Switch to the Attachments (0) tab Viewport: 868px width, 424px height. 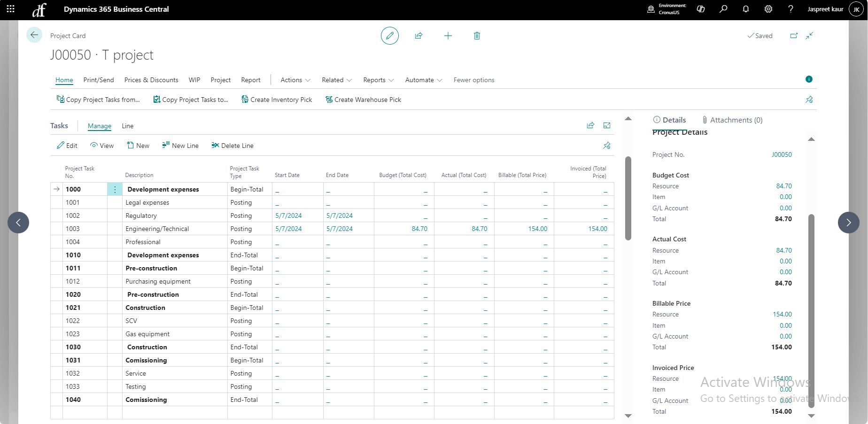pyautogui.click(x=732, y=120)
